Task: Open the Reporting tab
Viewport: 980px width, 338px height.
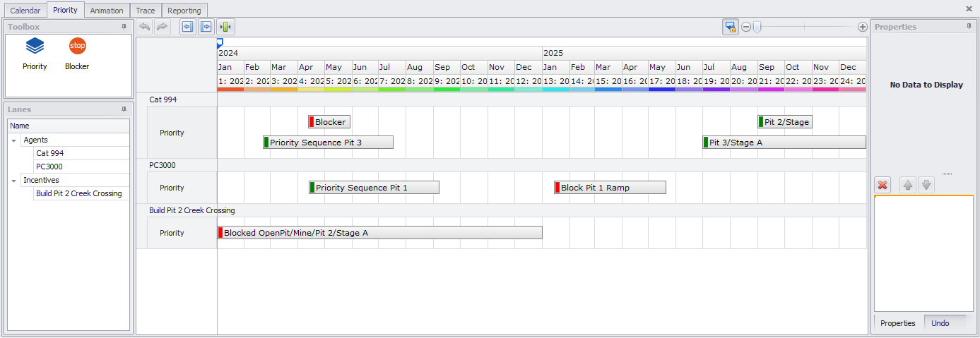Action: pyautogui.click(x=184, y=10)
